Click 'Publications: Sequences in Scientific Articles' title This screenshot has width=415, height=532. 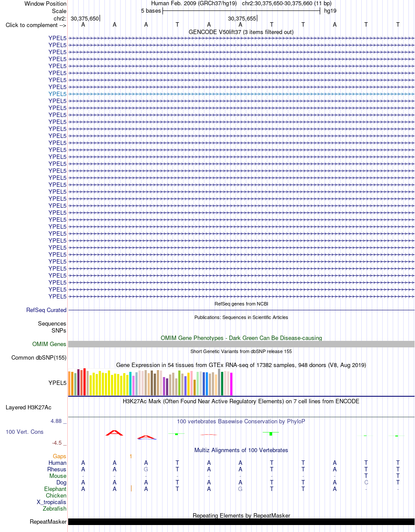(241, 317)
